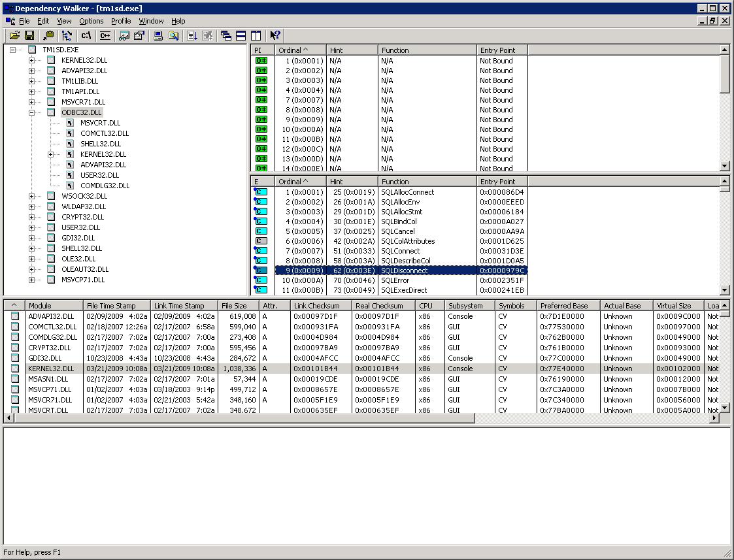Click the module icon beside TM1SD.EXE

coord(32,50)
